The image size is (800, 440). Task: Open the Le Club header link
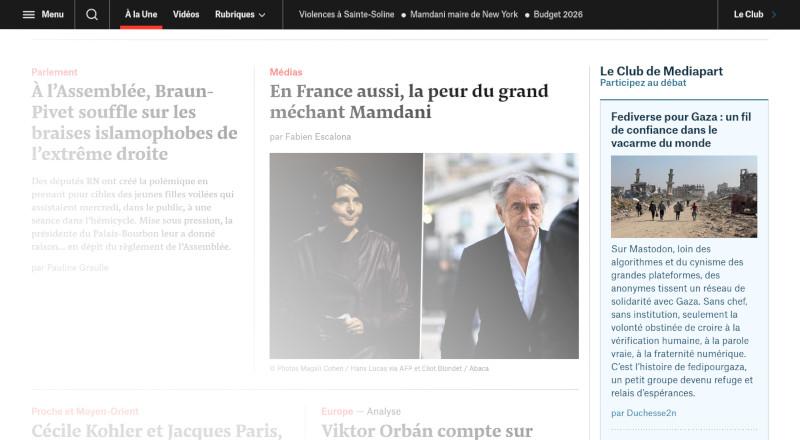pyautogui.click(x=748, y=14)
